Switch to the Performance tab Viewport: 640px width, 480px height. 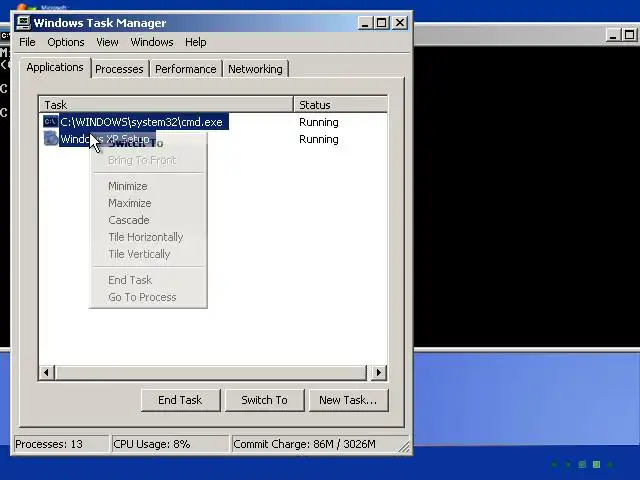(186, 69)
